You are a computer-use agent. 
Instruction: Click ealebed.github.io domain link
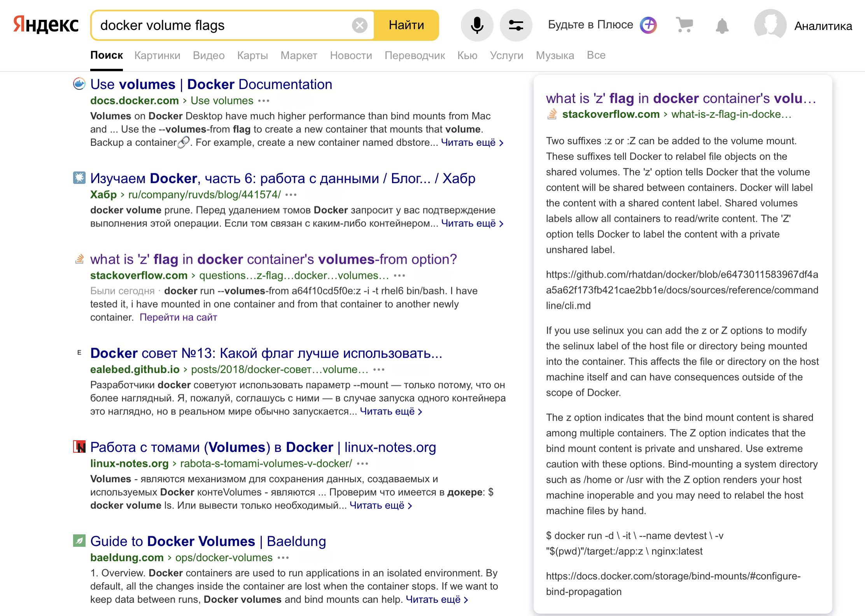(x=135, y=369)
